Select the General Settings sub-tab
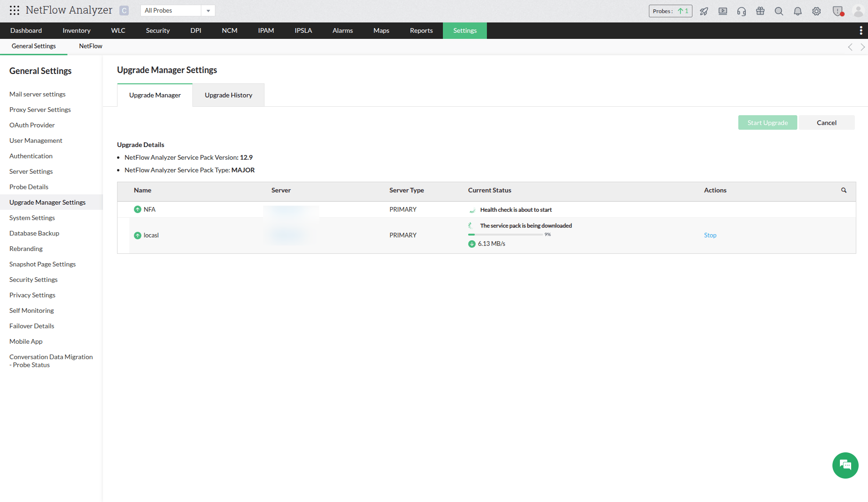This screenshot has width=868, height=502. tap(34, 46)
